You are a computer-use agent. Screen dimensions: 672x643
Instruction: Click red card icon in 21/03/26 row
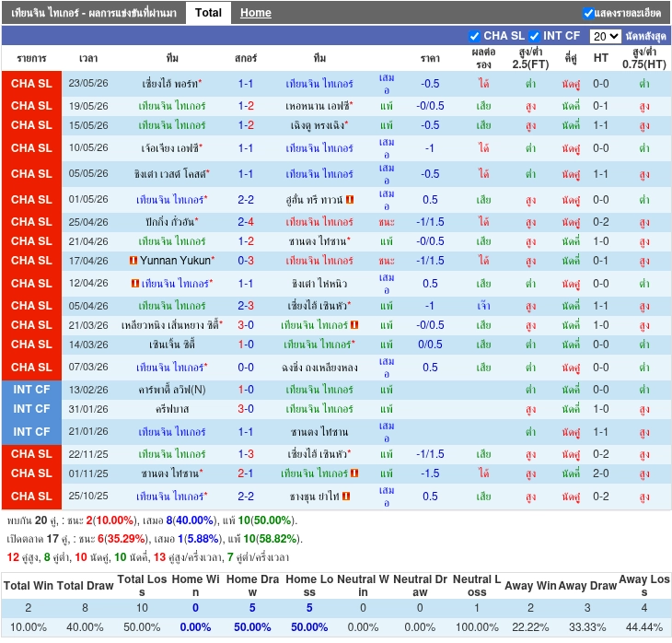click(354, 324)
